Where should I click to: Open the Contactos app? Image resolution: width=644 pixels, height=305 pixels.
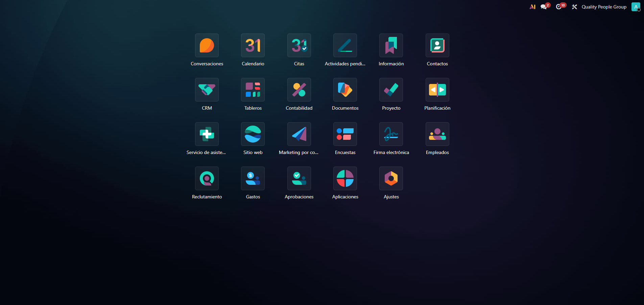tap(437, 46)
